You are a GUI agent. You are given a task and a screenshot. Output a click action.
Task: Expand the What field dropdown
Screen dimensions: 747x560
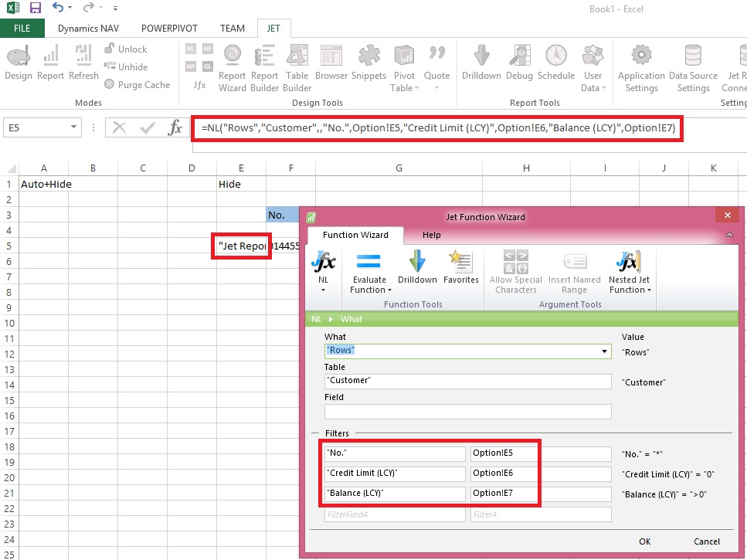[x=604, y=351]
